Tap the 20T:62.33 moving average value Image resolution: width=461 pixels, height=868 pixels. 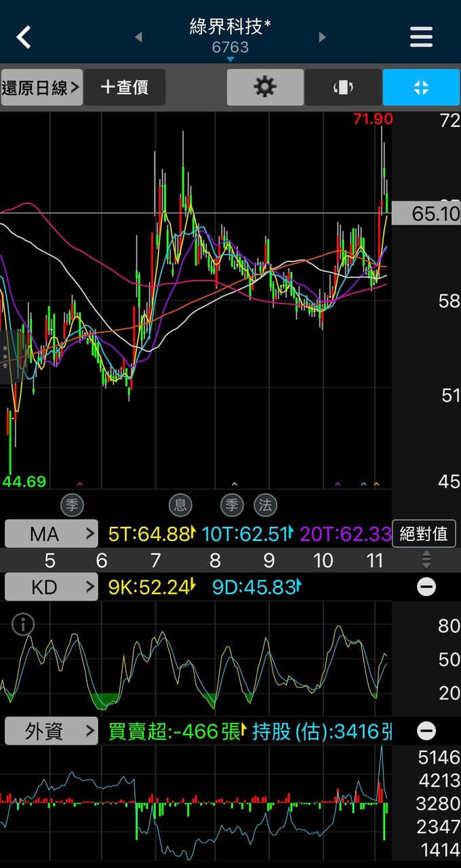345,534
